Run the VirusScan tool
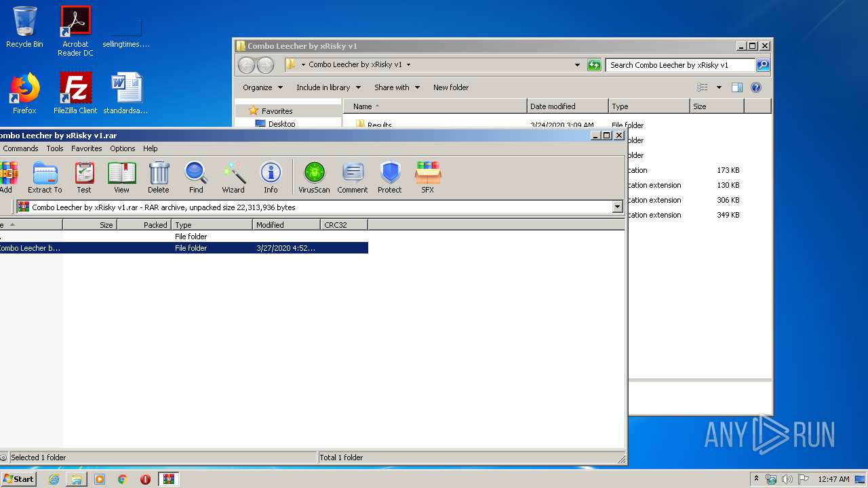The width and height of the screenshot is (868, 488). 314,178
